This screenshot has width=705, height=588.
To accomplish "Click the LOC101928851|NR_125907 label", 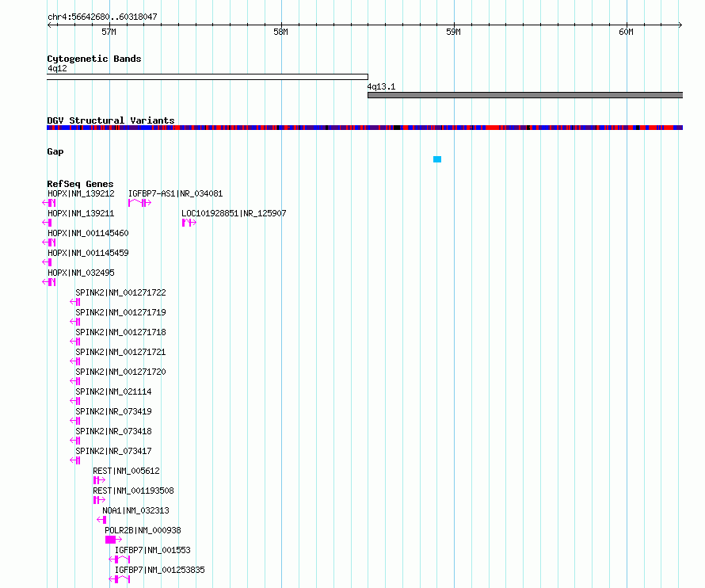I will pyautogui.click(x=234, y=213).
